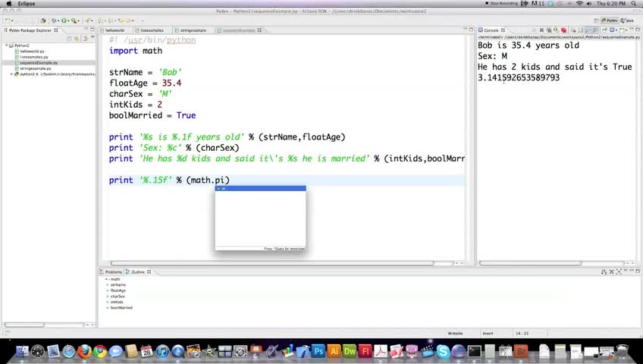
Task: Switch to the helloworld editor tab
Action: pos(114,30)
